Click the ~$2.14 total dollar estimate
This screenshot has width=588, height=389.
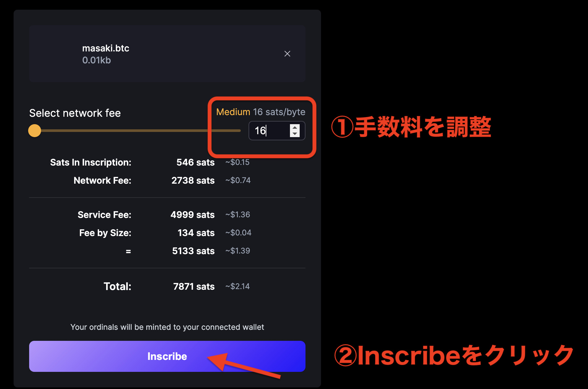238,286
